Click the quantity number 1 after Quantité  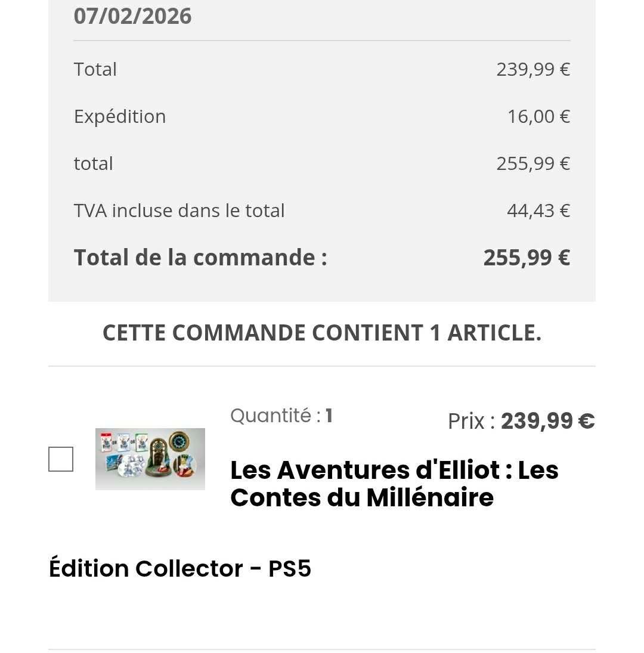click(329, 415)
